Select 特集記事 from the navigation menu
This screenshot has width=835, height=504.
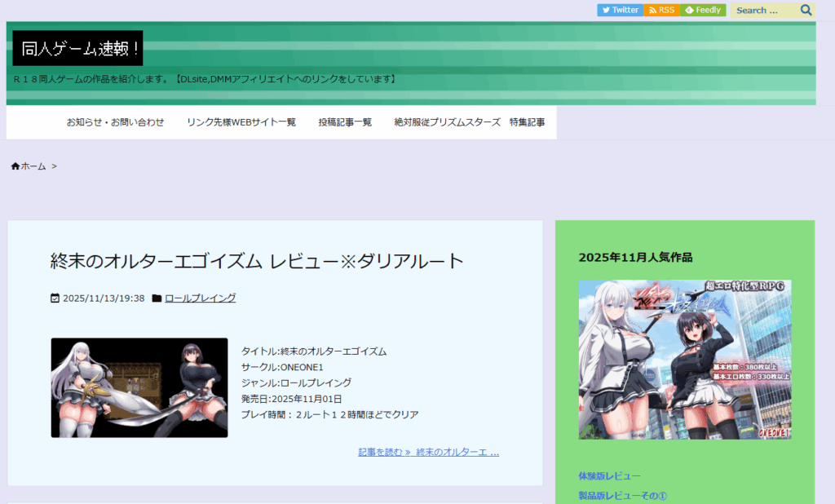[528, 122]
